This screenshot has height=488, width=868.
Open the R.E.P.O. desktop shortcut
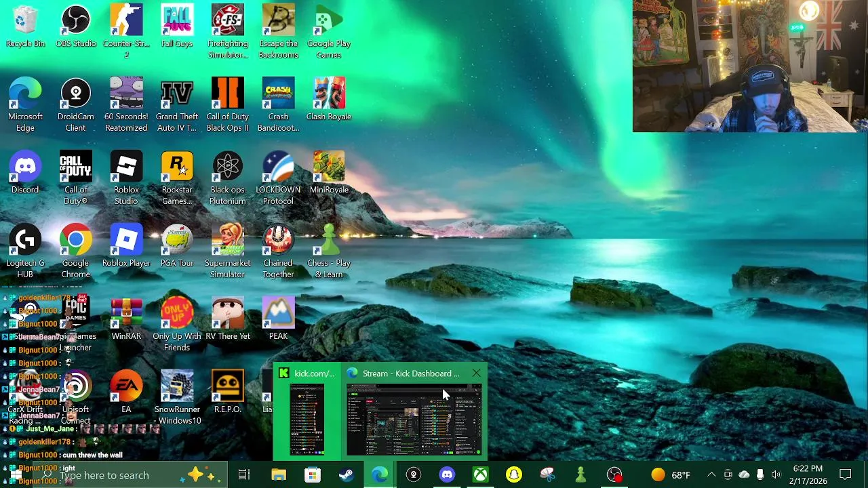click(x=228, y=393)
